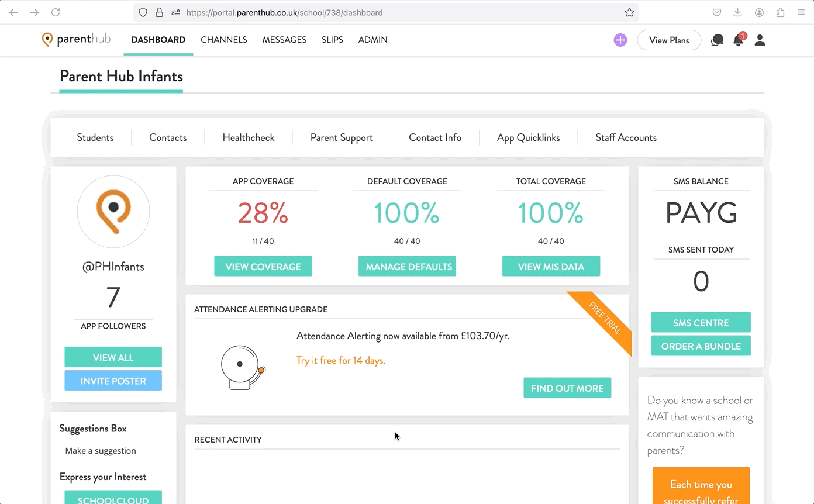The width and height of the screenshot is (814, 504).
Task: Open the Parent Support tab
Action: [x=342, y=137]
